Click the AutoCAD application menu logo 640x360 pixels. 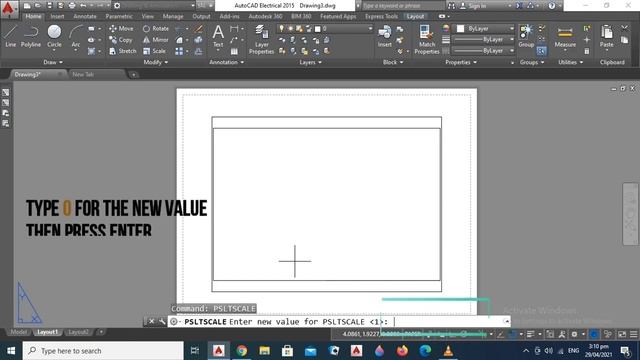pyautogui.click(x=8, y=9)
